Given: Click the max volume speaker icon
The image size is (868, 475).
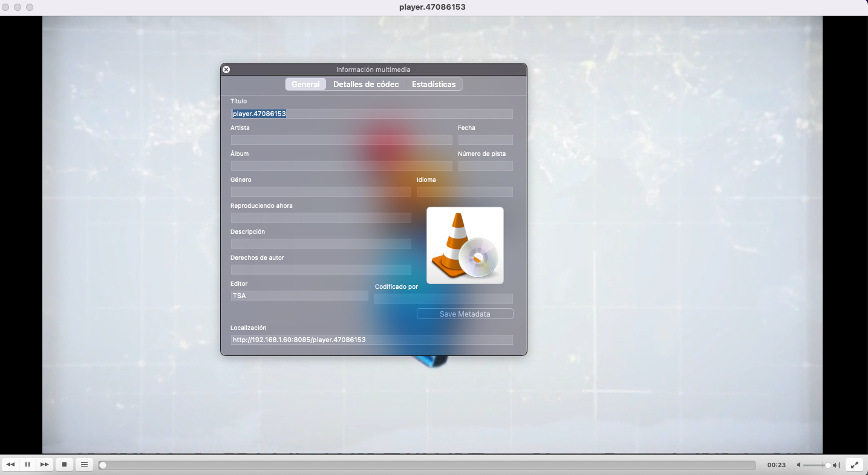Looking at the screenshot, I should pyautogui.click(x=837, y=465).
